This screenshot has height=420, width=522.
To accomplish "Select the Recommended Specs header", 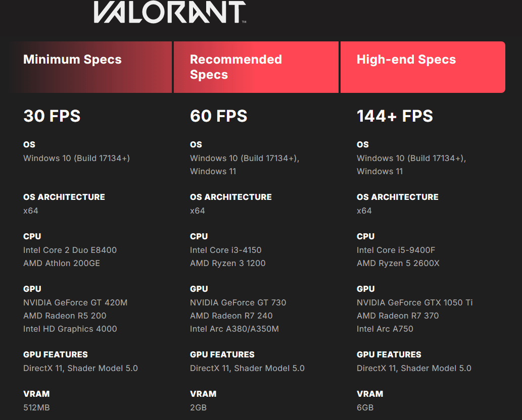I will pyautogui.click(x=256, y=67).
